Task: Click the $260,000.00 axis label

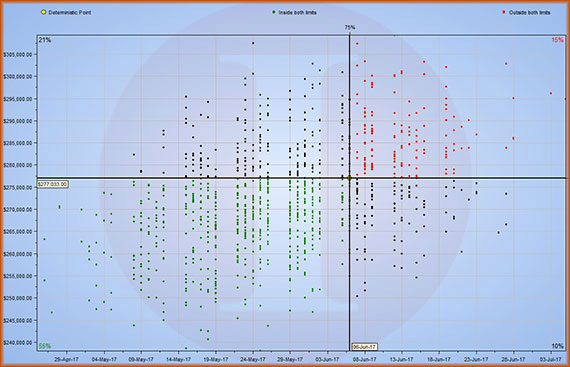Action: pos(17,254)
